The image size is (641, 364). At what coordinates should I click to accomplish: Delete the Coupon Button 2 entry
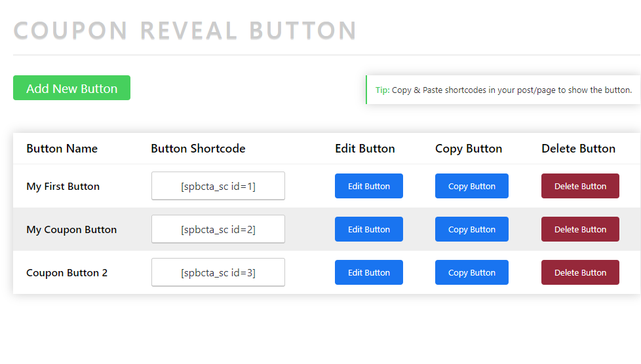tap(580, 272)
